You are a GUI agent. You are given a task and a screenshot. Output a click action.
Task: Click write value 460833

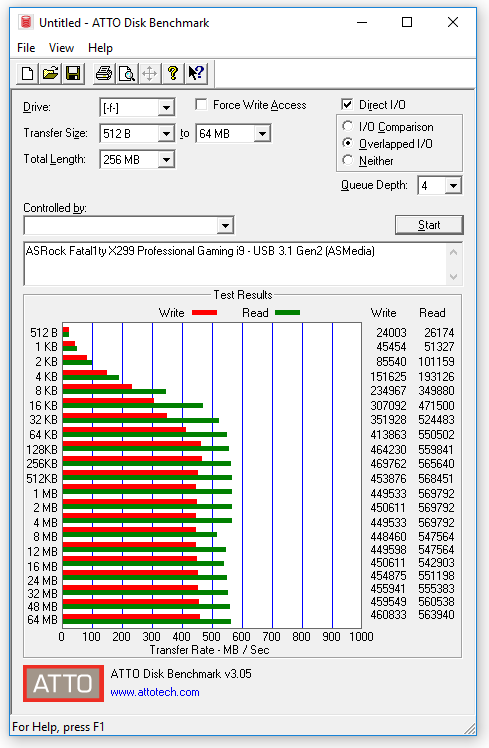click(388, 615)
